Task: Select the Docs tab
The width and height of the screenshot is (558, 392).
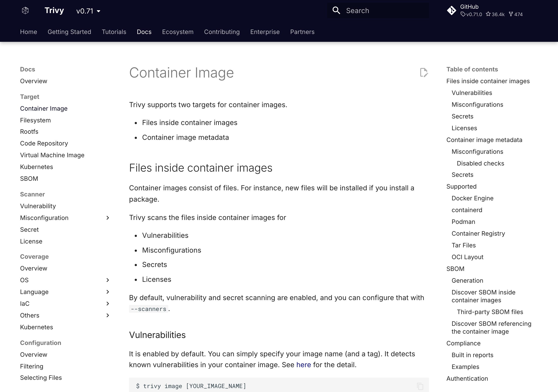Action: tap(144, 32)
